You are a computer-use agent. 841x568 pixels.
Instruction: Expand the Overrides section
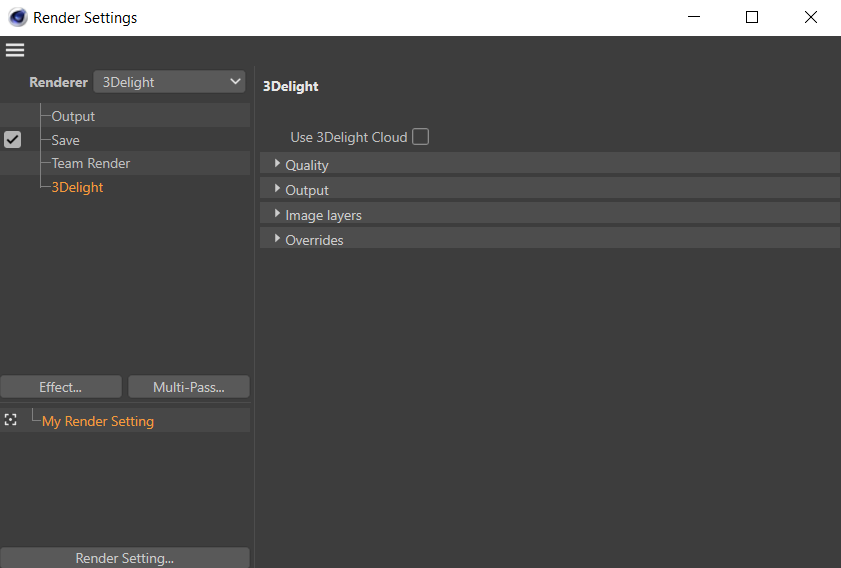pyautogui.click(x=277, y=239)
